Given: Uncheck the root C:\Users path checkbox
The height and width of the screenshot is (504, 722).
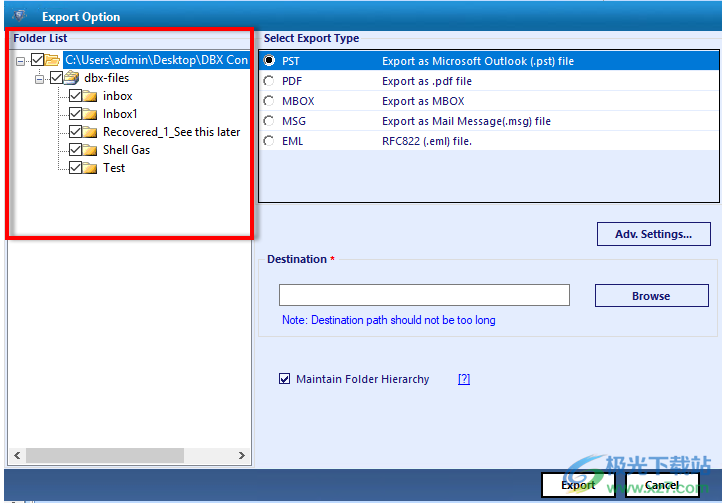Looking at the screenshot, I should 37,59.
